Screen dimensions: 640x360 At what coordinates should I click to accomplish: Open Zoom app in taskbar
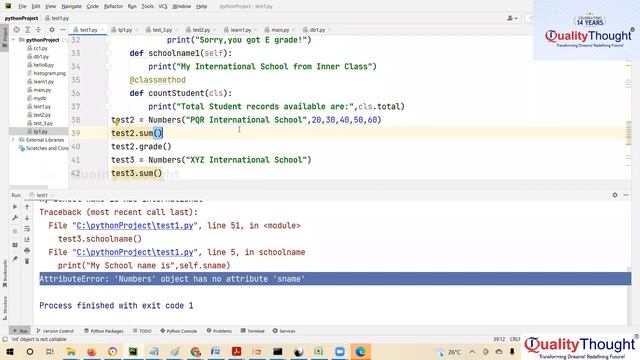coord(340,352)
